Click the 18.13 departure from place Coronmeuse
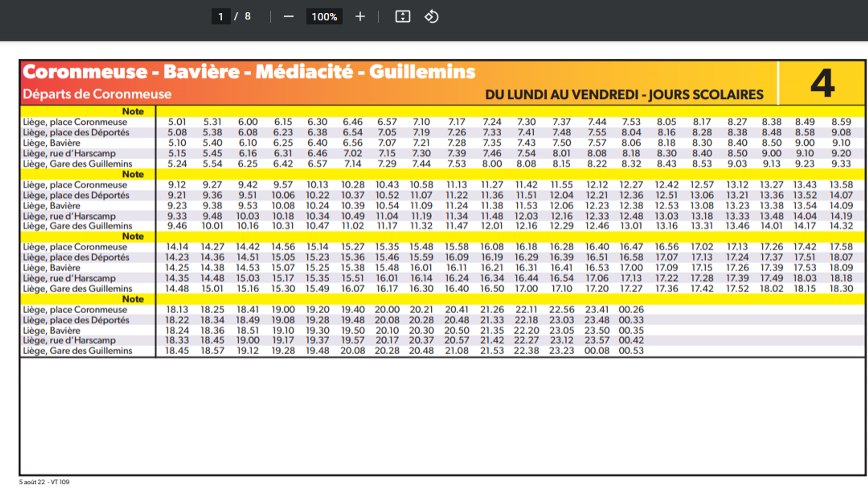 [177, 310]
